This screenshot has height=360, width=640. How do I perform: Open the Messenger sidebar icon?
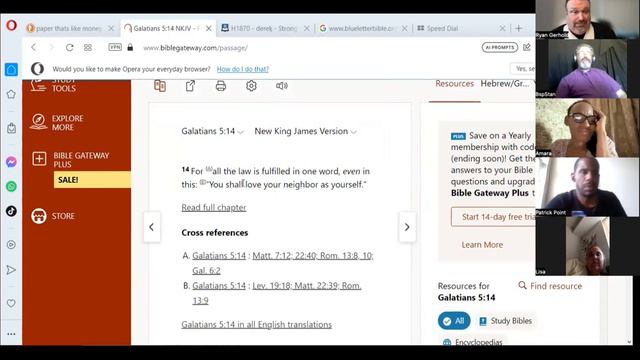click(11, 162)
